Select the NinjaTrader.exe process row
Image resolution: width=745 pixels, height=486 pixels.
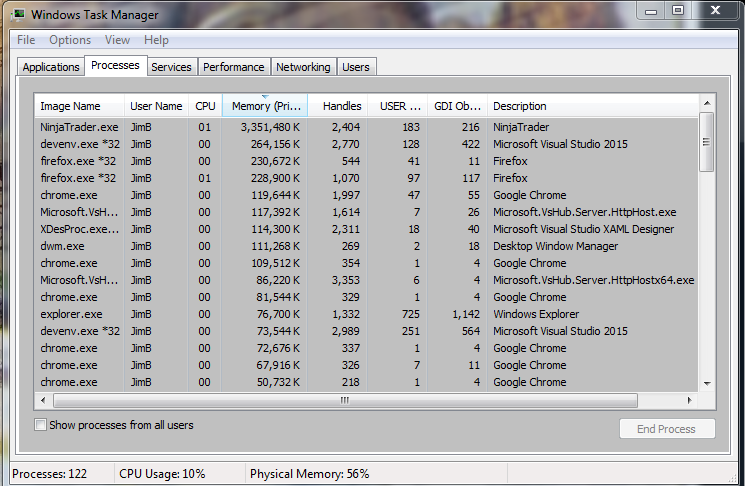click(x=79, y=127)
